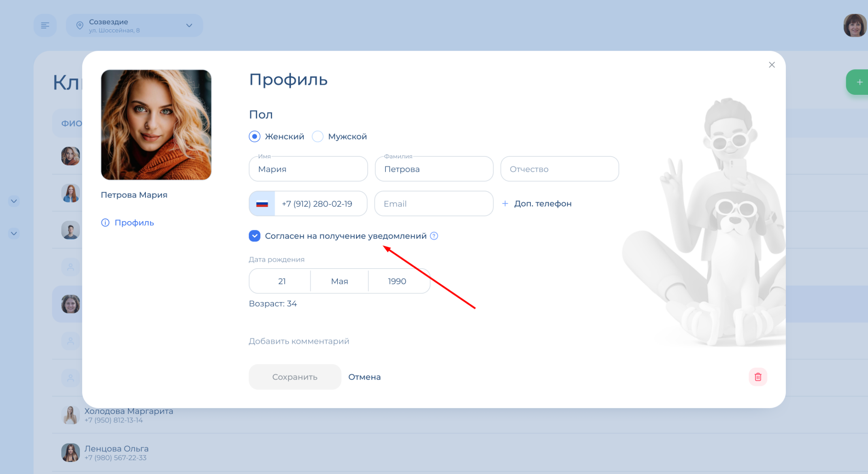Click the Russian flag country selector
868x474 pixels.
[x=262, y=204]
